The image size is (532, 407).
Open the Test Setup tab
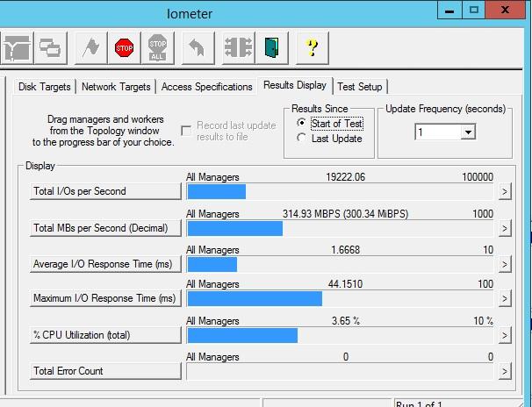[x=360, y=87]
